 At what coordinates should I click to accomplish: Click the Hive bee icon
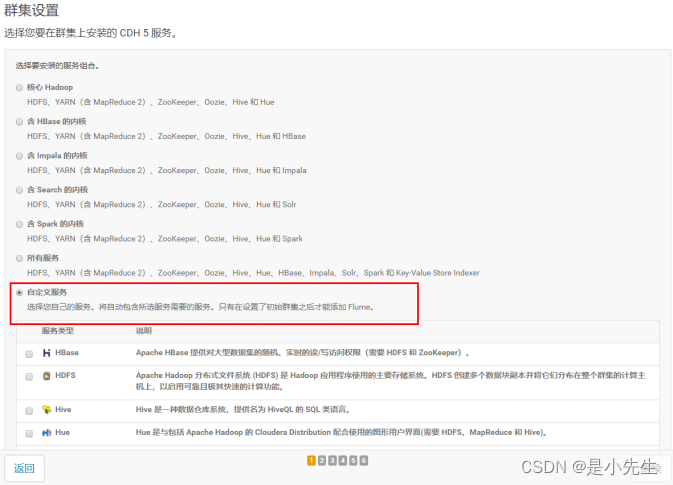click(46, 410)
